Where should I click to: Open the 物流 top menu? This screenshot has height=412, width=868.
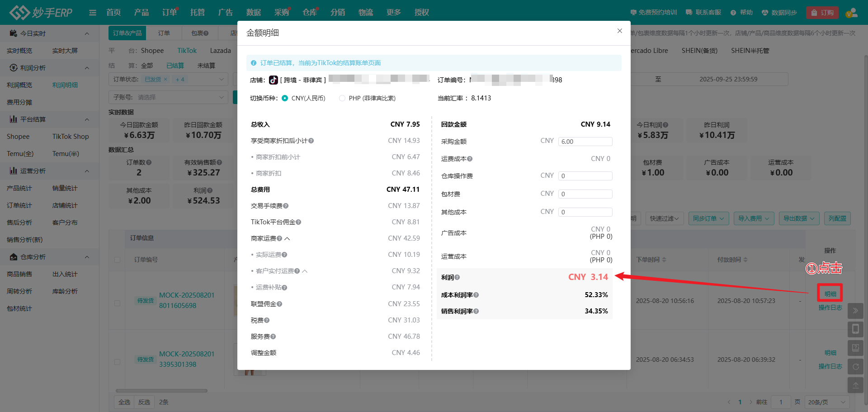pyautogui.click(x=366, y=12)
